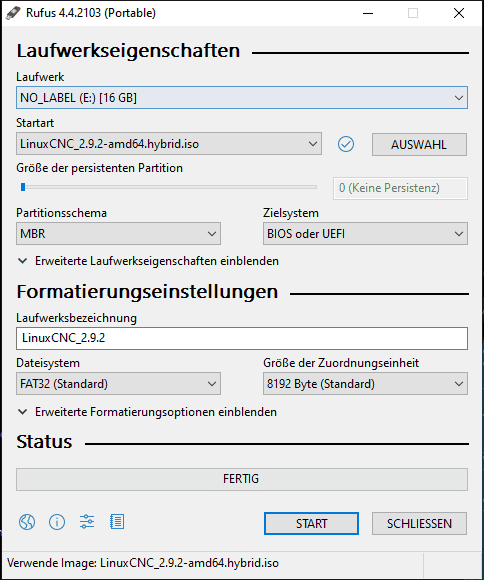
Task: Open the Startart ISO selection dropdown
Action: pyautogui.click(x=169, y=144)
